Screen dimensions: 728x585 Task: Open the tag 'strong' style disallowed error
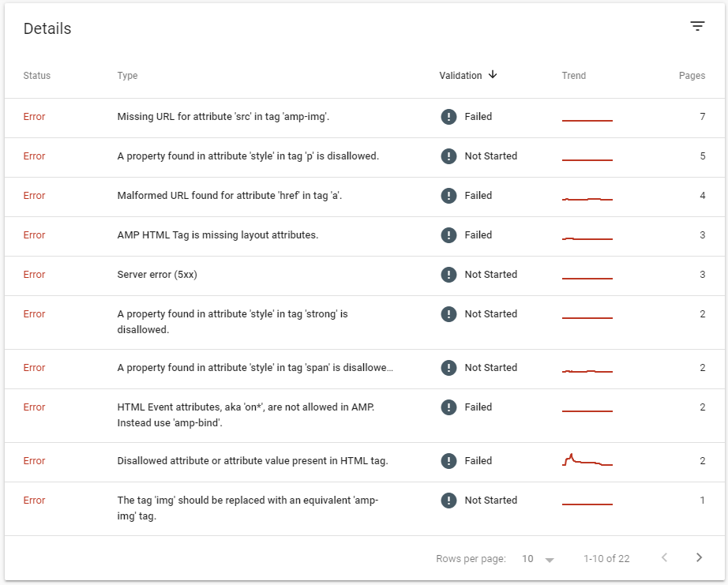(232, 322)
